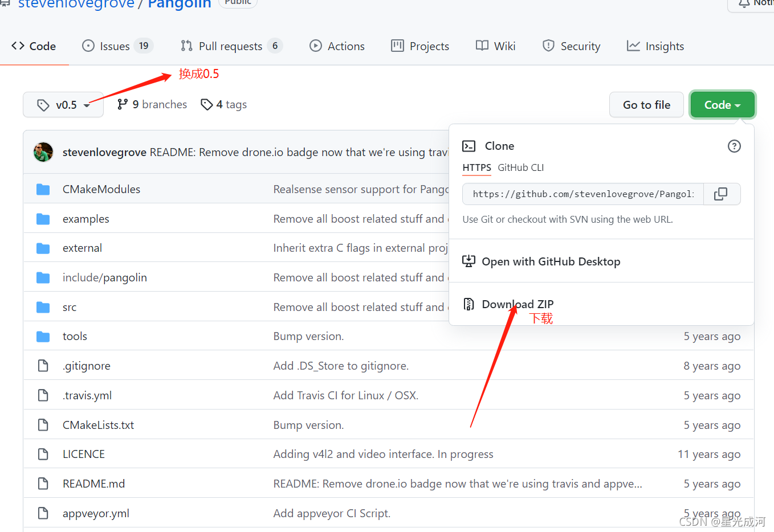
Task: Click the branch icon next to 9 branches
Action: point(123,104)
